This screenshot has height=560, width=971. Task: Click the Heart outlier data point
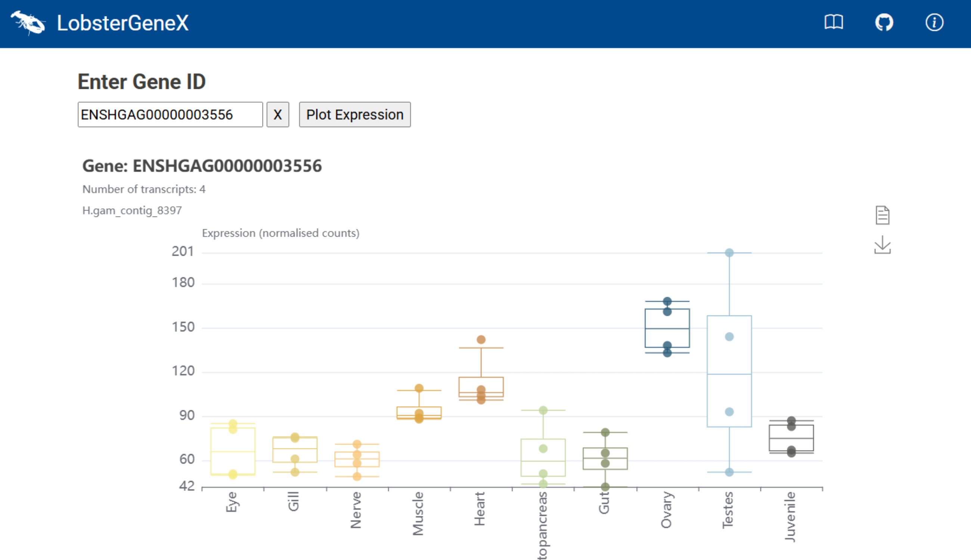pyautogui.click(x=481, y=339)
